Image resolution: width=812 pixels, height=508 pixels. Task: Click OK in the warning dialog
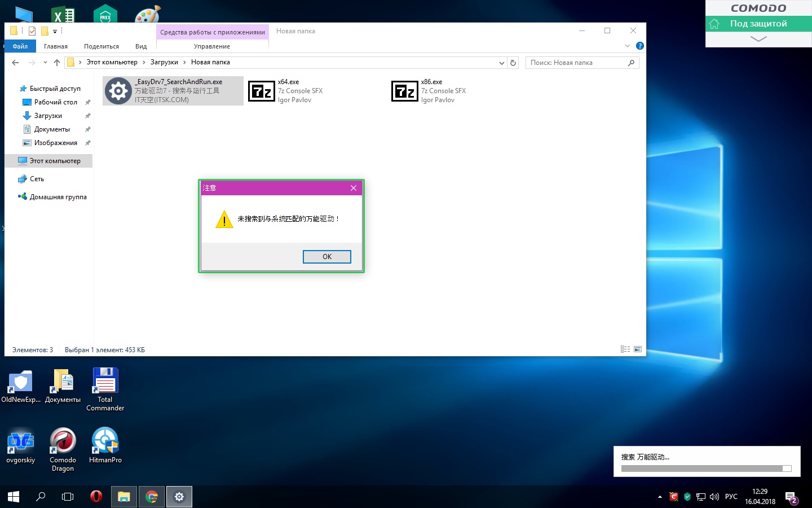pyautogui.click(x=326, y=257)
